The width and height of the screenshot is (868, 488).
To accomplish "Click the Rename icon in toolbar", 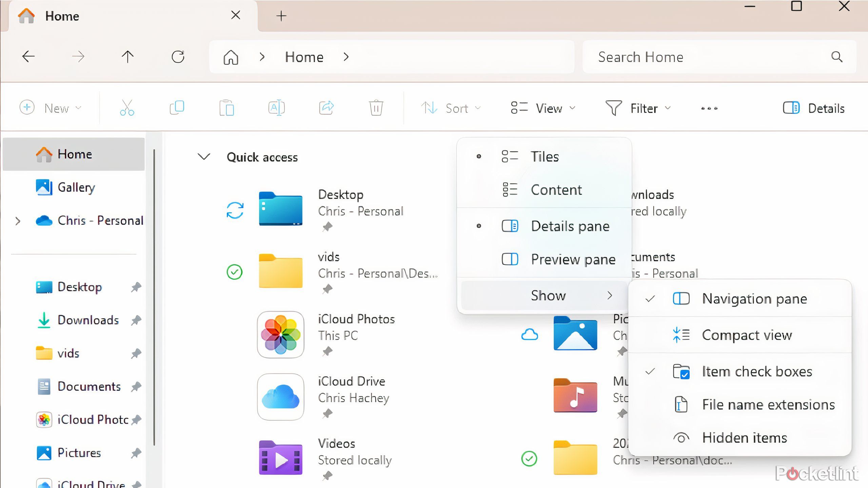I will click(x=276, y=108).
